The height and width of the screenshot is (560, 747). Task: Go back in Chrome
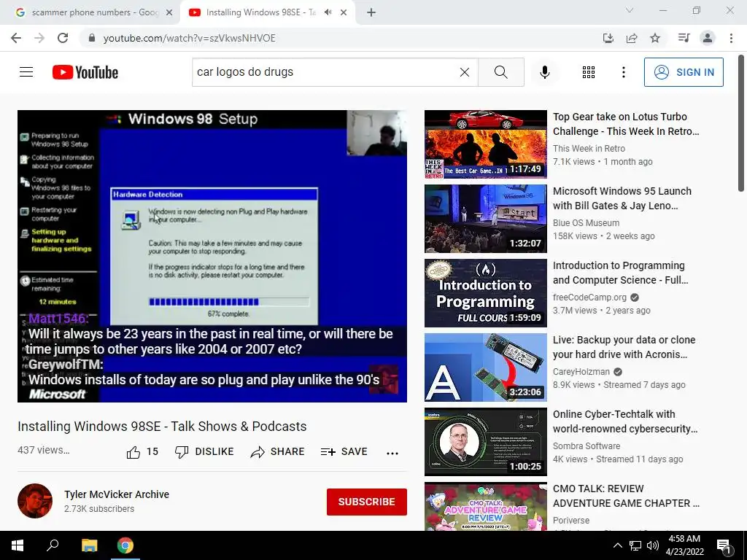point(16,38)
